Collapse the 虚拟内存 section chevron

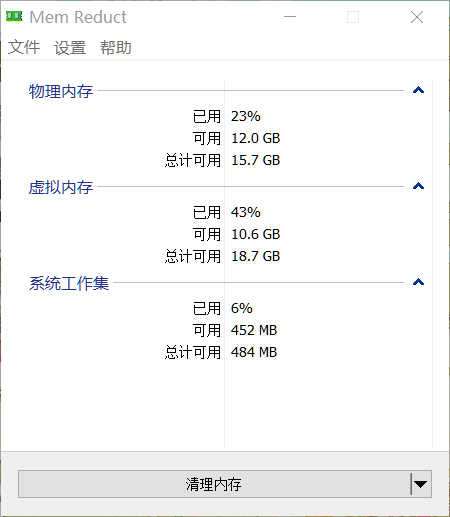point(418,186)
